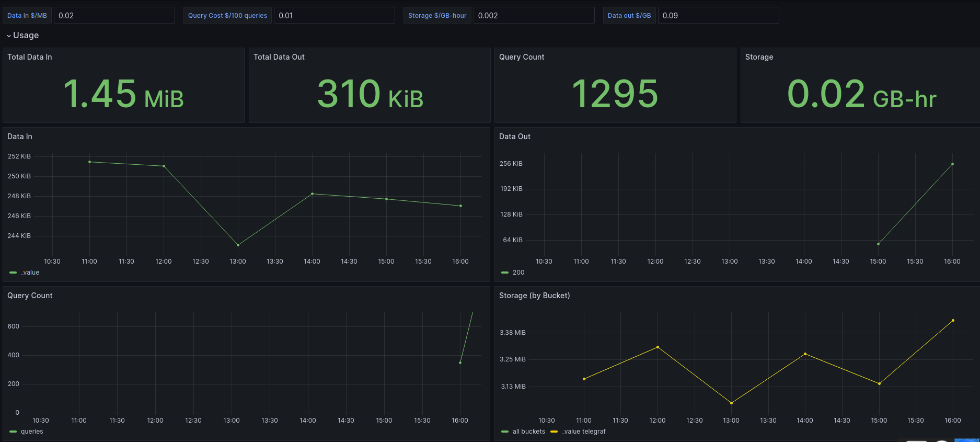Click the Storage $/GB-hour variable label
980x442 pixels.
[x=437, y=15]
